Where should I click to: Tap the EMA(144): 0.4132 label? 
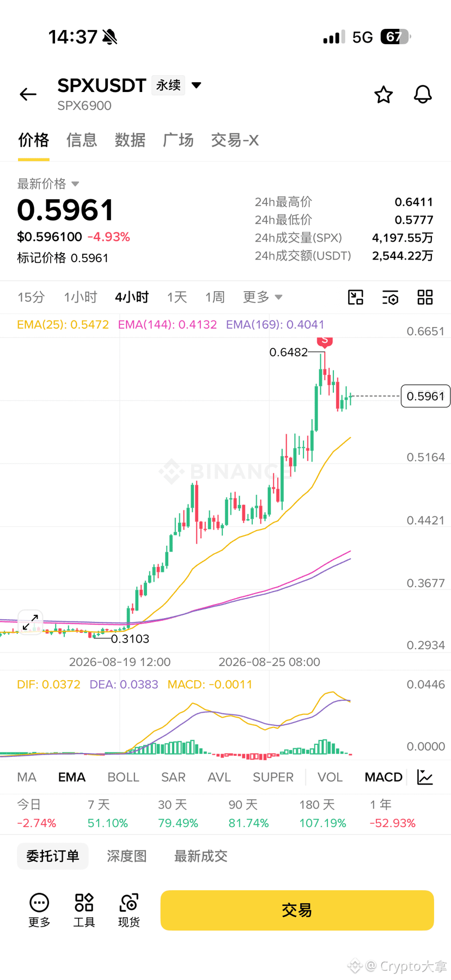168,325
